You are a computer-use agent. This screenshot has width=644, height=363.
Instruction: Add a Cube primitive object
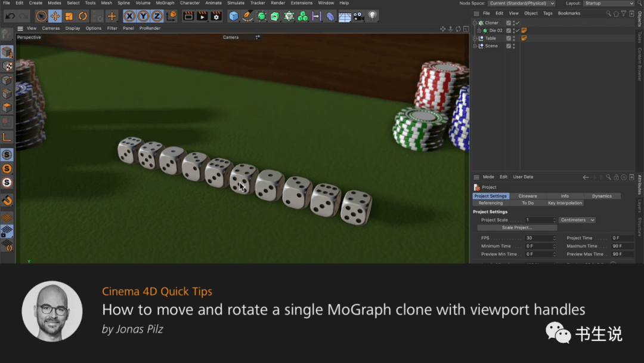(234, 16)
